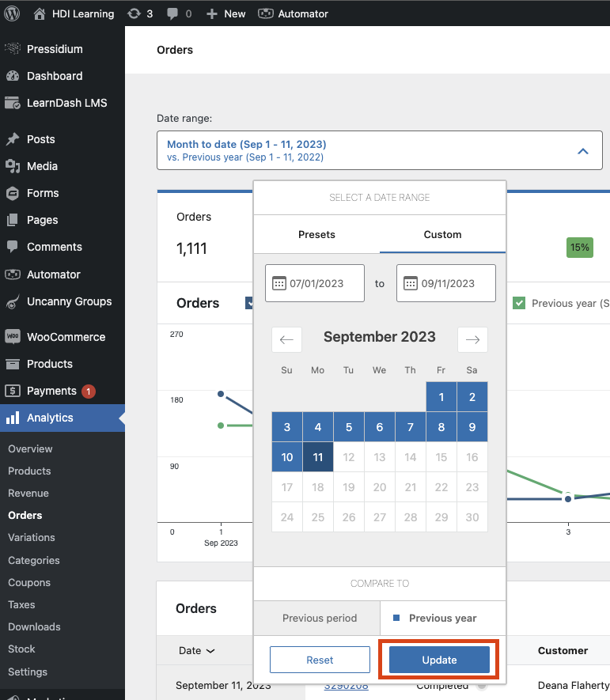Open LearnDash LMS menu
The image size is (610, 700).
click(x=66, y=103)
